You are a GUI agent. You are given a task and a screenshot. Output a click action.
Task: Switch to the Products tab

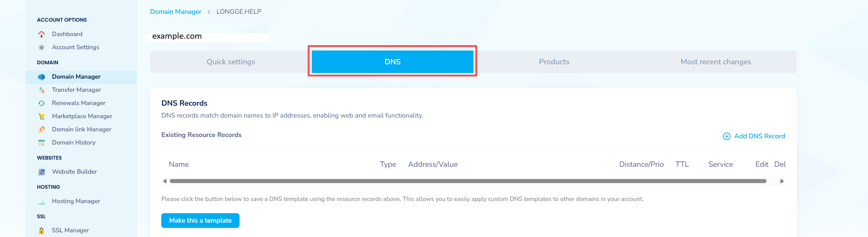pyautogui.click(x=554, y=62)
